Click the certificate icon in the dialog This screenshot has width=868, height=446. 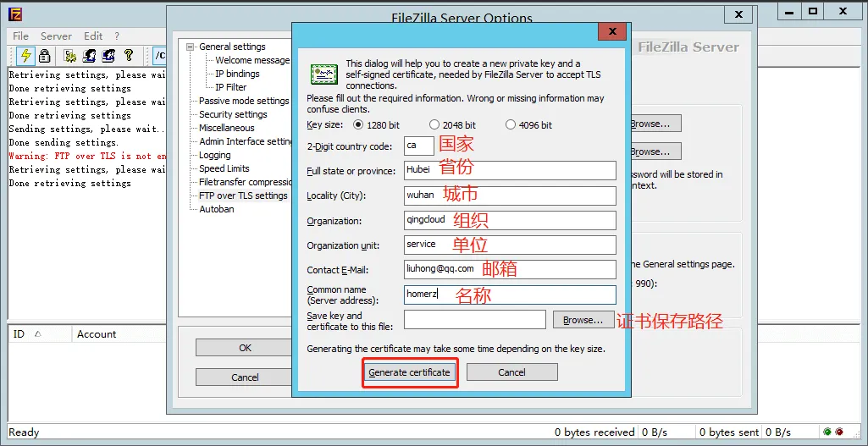coord(324,74)
